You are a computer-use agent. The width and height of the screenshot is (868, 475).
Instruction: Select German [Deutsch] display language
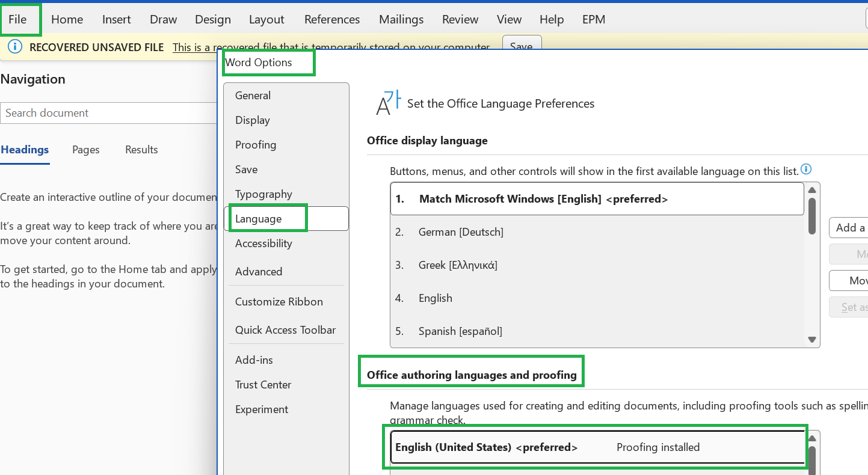coord(597,232)
